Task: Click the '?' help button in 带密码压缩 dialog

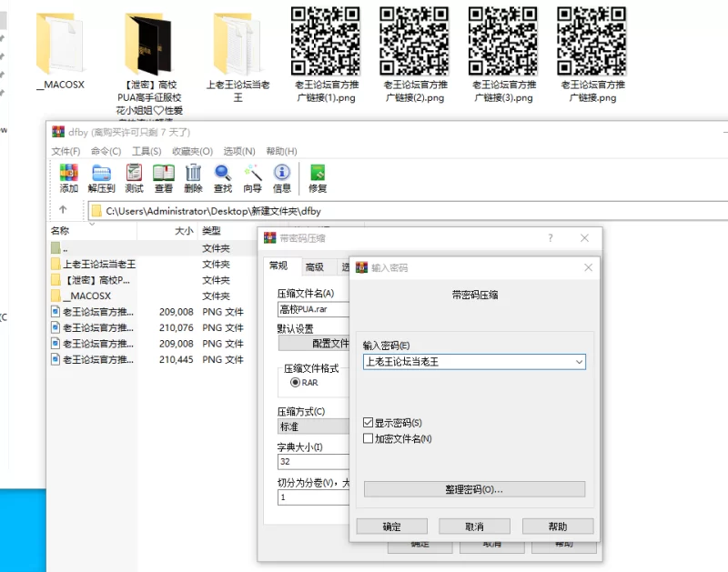Action: [551, 238]
